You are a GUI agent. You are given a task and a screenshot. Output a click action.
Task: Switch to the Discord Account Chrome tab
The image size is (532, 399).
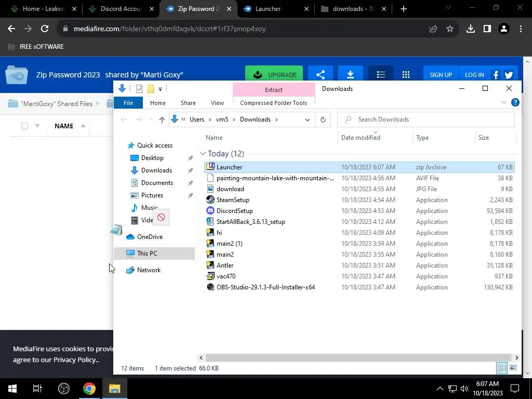coord(121,9)
